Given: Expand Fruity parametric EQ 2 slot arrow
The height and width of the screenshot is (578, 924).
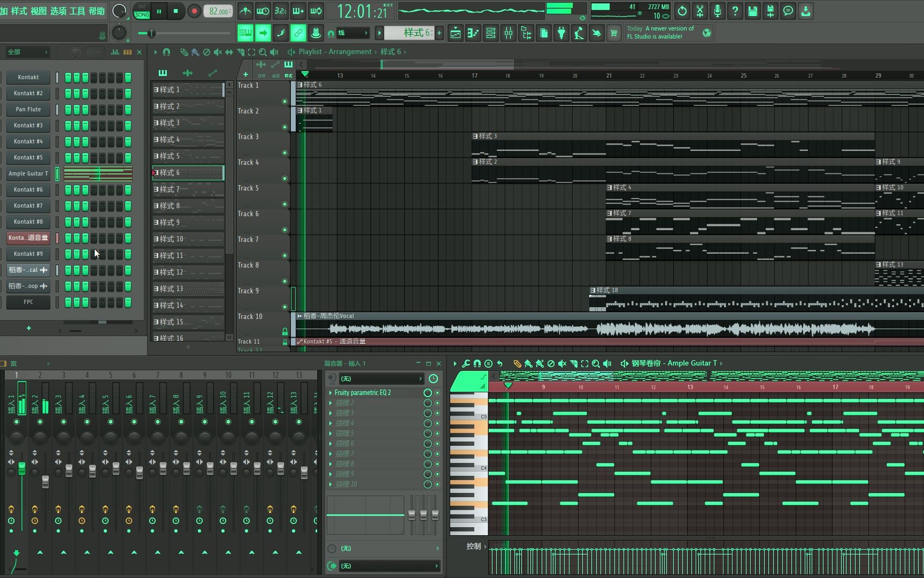Looking at the screenshot, I should pos(330,393).
